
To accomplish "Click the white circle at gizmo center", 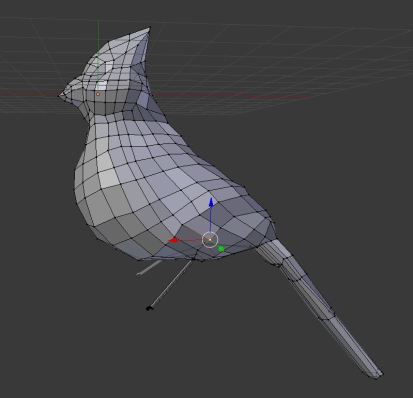I will (x=210, y=240).
